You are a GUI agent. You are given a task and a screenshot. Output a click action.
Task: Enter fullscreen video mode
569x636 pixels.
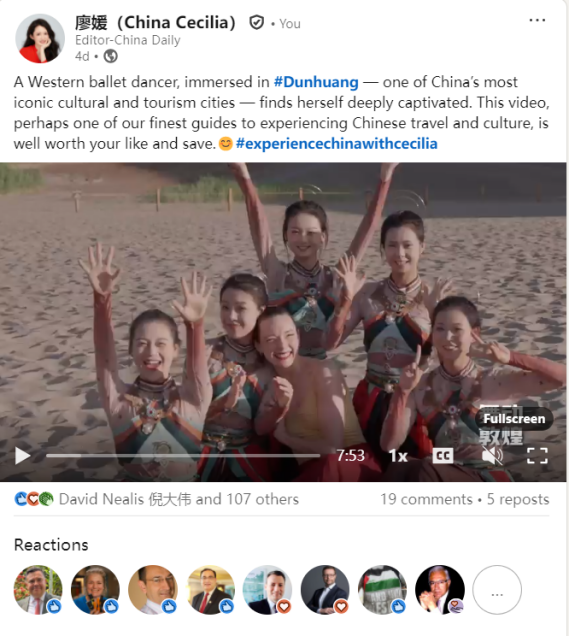[x=537, y=456]
